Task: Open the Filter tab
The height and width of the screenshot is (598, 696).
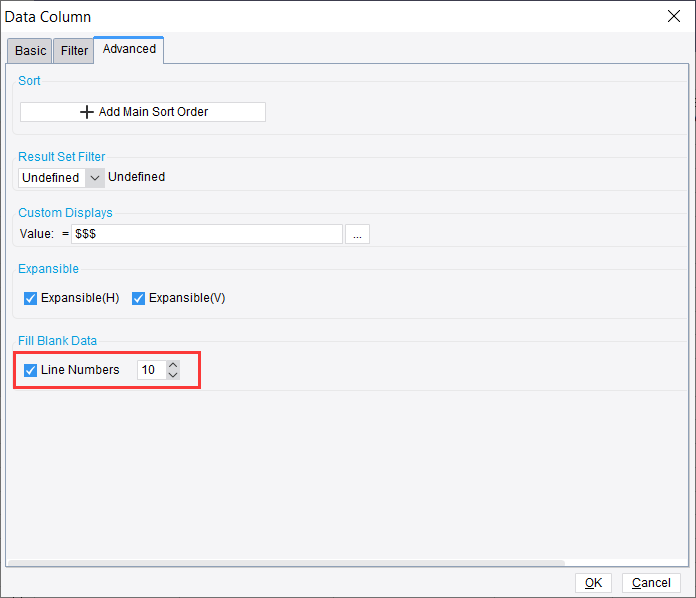Action: click(74, 51)
